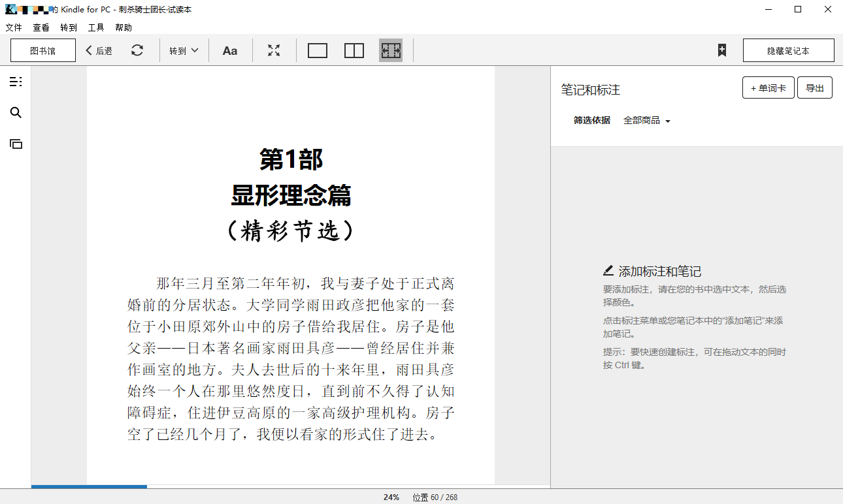843x504 pixels.
Task: Sync the book with the refresh icon
Action: (x=137, y=50)
